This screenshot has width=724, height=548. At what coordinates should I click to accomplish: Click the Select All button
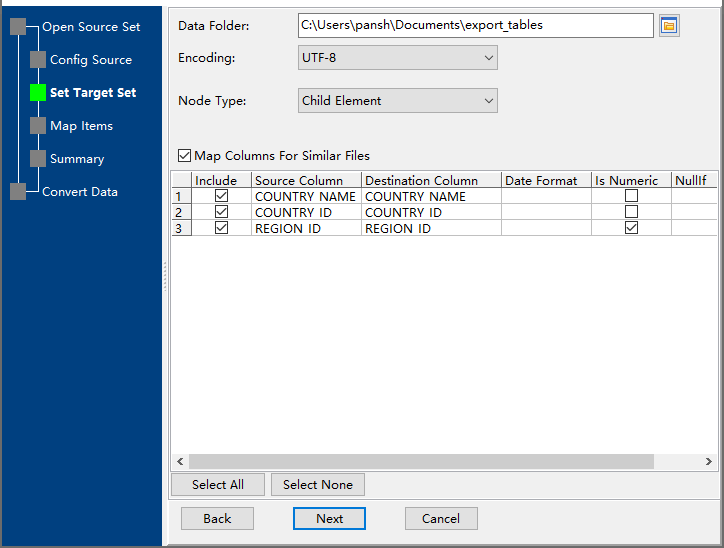[218, 485]
